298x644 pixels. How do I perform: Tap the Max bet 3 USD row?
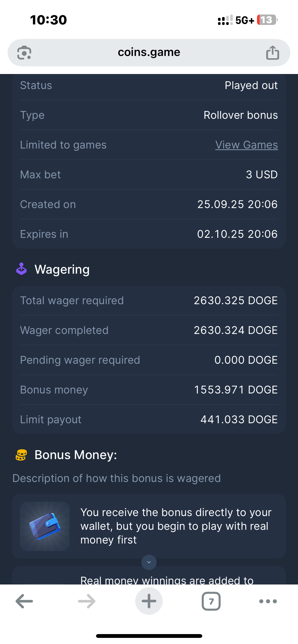tap(149, 175)
